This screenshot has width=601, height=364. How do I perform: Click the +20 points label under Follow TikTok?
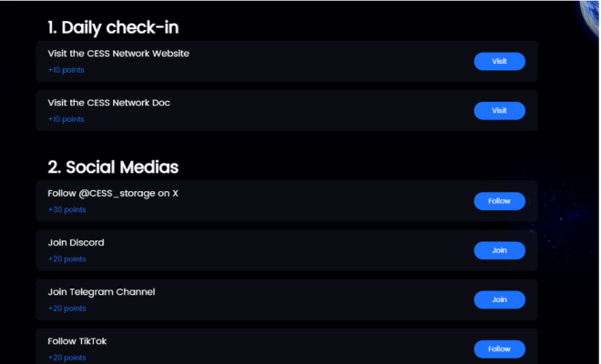coord(66,358)
